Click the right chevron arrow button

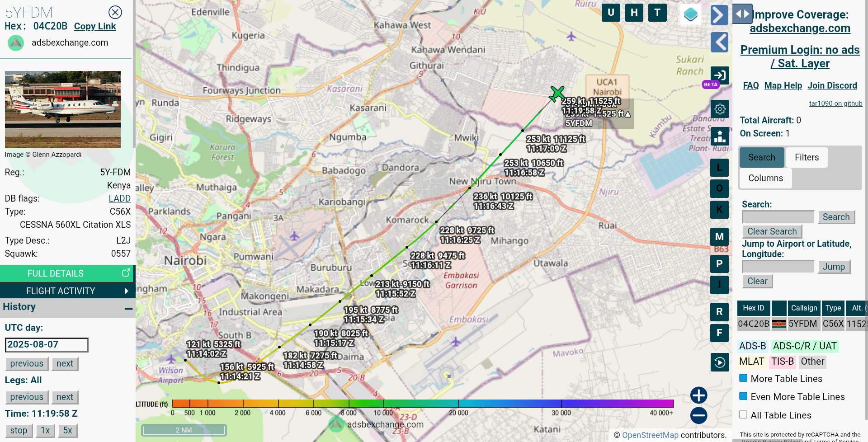[719, 15]
